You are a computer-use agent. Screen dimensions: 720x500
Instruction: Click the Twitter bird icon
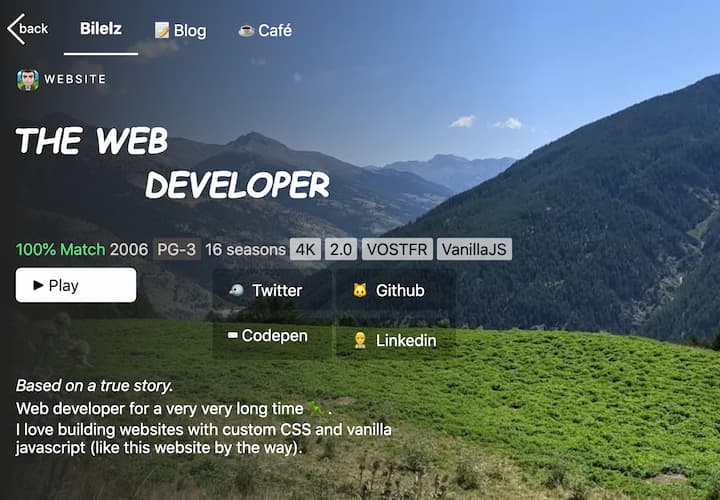[235, 290]
